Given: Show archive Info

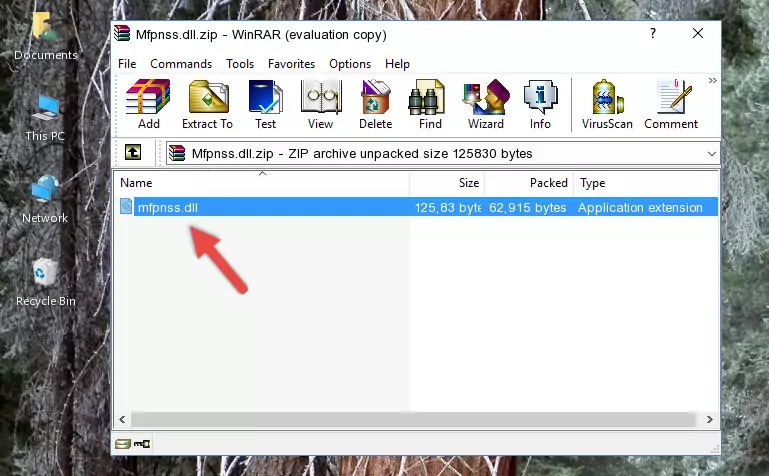Looking at the screenshot, I should (x=540, y=104).
